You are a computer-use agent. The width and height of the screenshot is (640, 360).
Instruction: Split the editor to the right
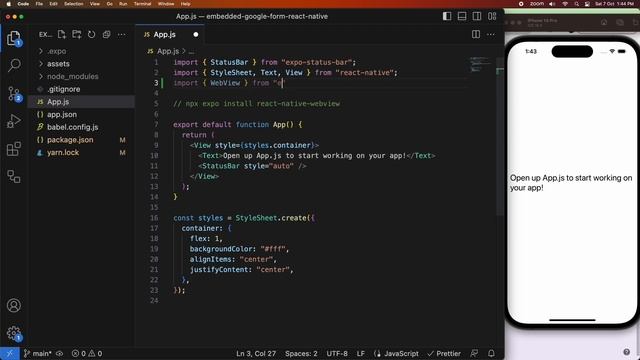click(476, 35)
